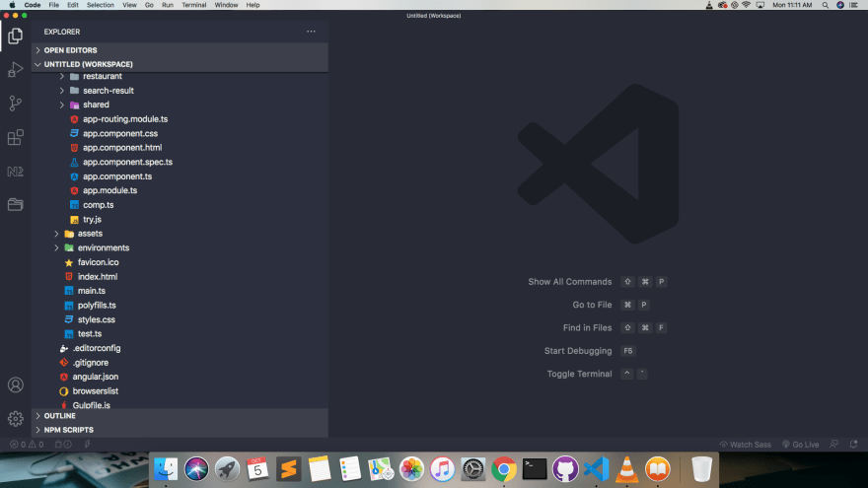Open the Selection menu
Screen dimensions: 868x488
(101, 5)
